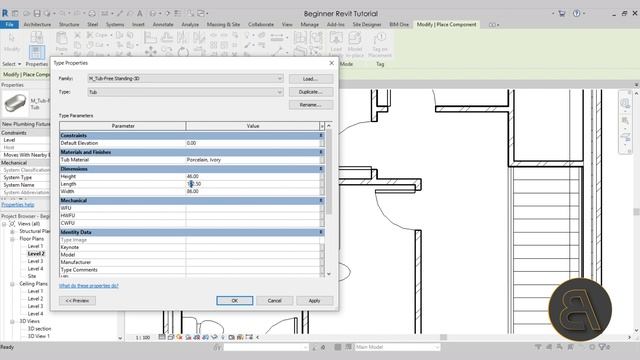The height and width of the screenshot is (360, 640).
Task: Collapse the 3D Views tree node
Action: point(12,321)
